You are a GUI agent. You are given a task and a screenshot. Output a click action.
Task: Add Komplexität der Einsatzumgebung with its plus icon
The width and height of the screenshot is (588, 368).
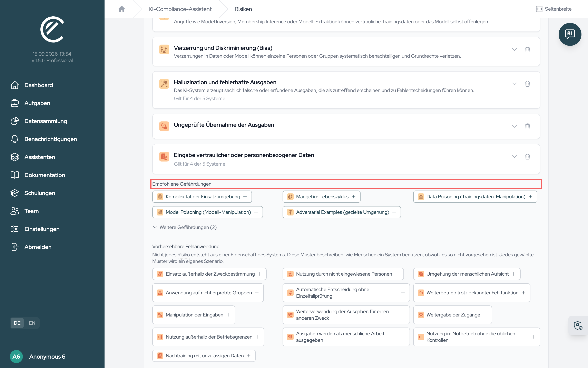pos(245,197)
